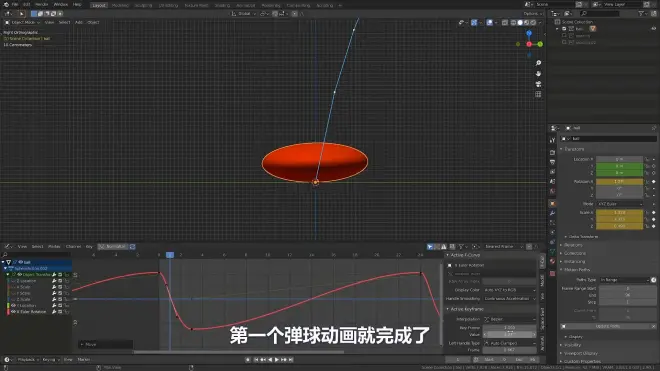This screenshot has width=660, height=371.
Task: Open the Global transform orientation dropdown
Action: (244, 13)
